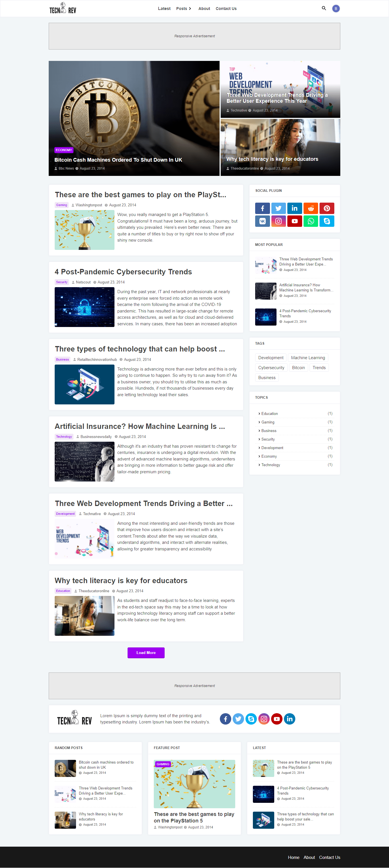Open 4 Post-Pandemic Cybersecurity Trends title
This screenshot has width=389, height=868.
[x=123, y=271]
